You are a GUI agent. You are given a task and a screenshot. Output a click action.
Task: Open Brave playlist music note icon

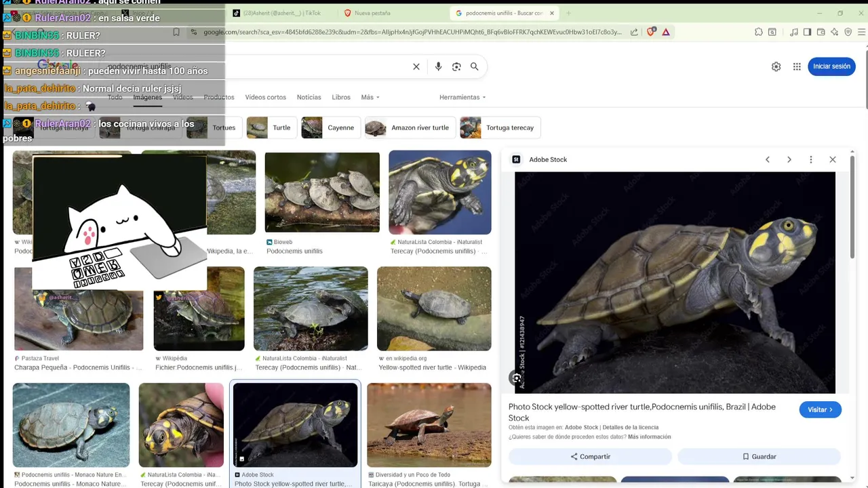(794, 32)
